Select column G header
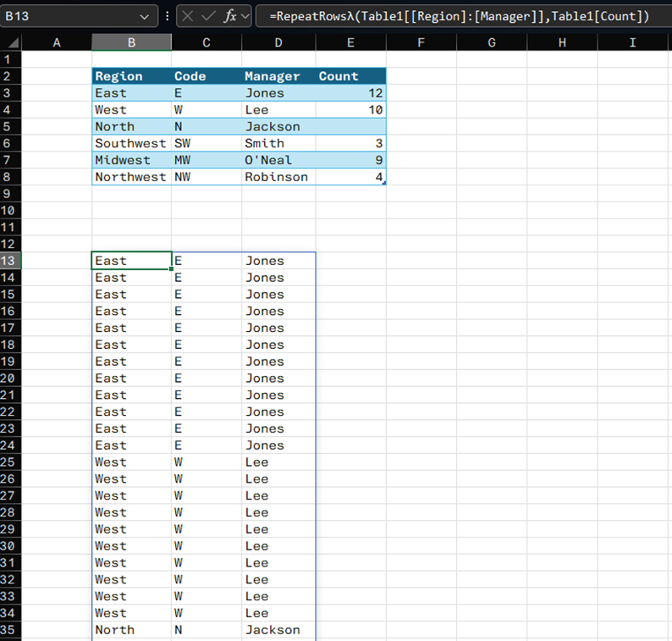Screen dimensions: 672x641 (492, 42)
